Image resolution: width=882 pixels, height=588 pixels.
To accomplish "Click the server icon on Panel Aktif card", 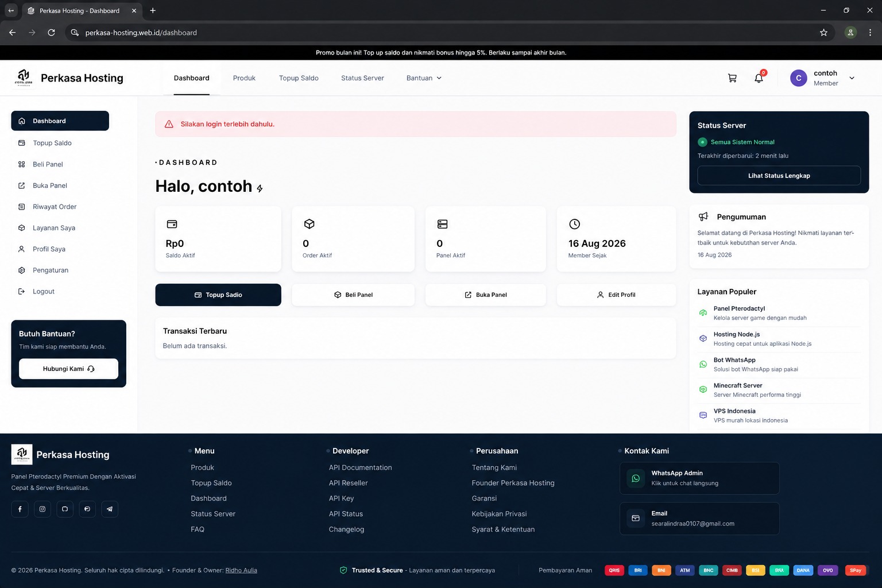I will pyautogui.click(x=442, y=224).
